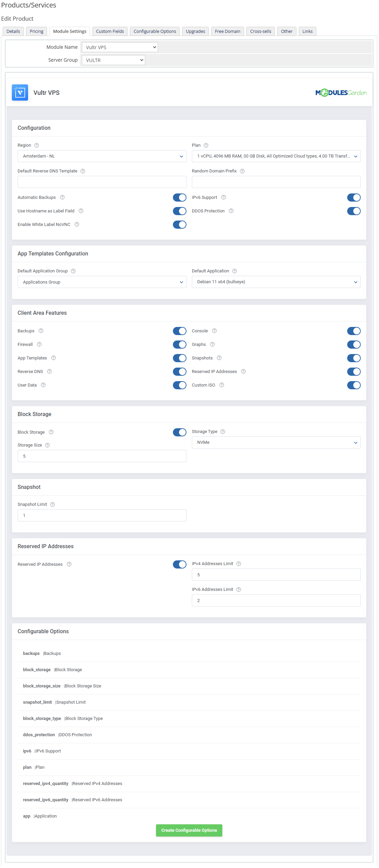Screen dimensions: 379x868
Task: Go to the Upgrades tab
Action: tap(195, 31)
